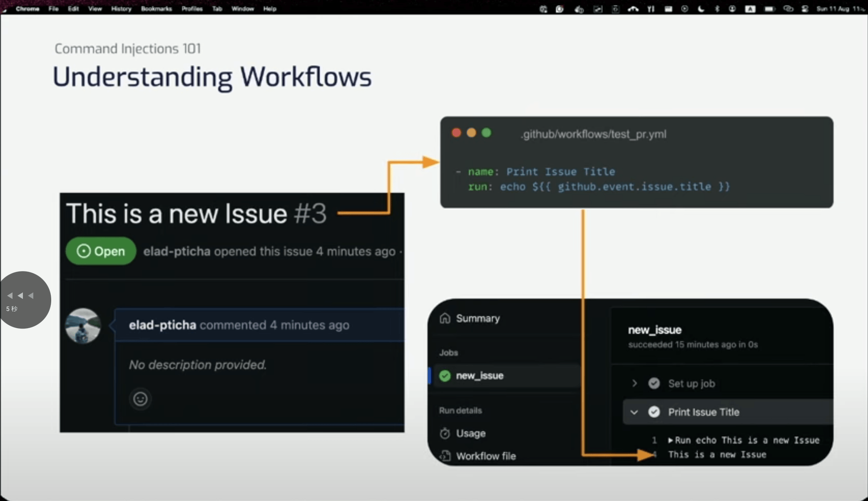868x501 pixels.
Task: Click the Usage stopwatch icon
Action: click(445, 433)
